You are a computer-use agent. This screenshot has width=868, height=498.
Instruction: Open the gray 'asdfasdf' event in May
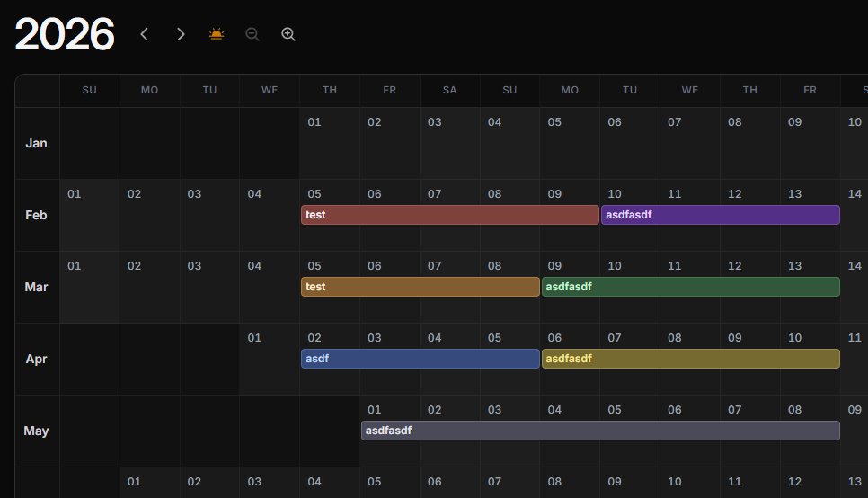pos(600,431)
